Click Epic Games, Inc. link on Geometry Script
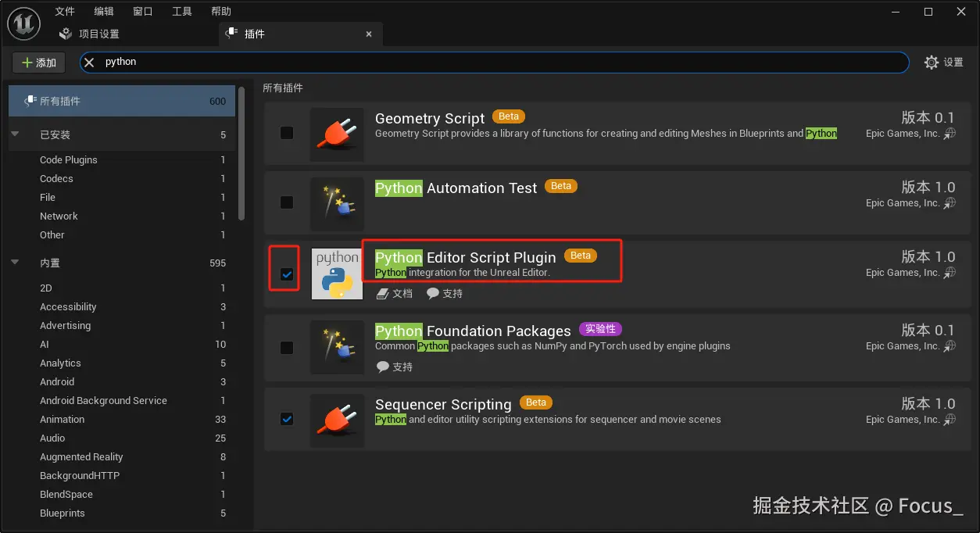The height and width of the screenshot is (533, 980). tap(903, 134)
